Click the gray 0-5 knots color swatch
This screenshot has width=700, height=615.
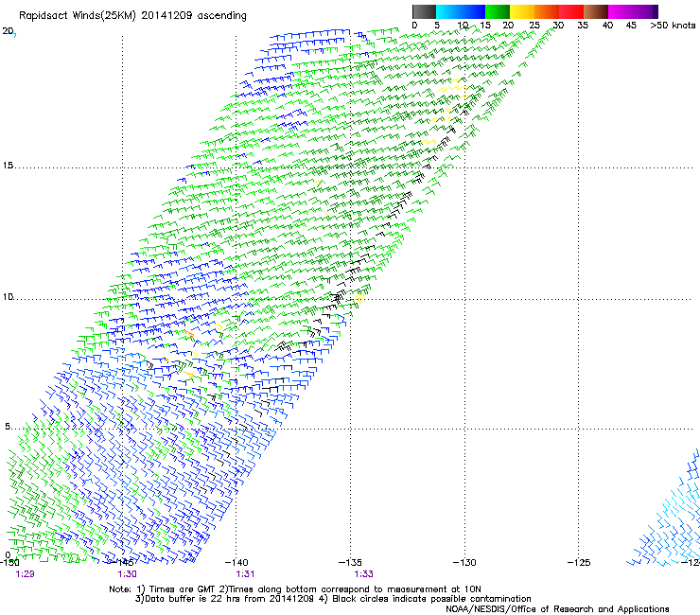424,11
